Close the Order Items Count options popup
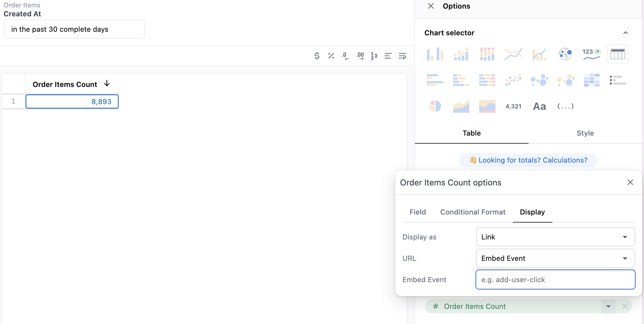 630,182
